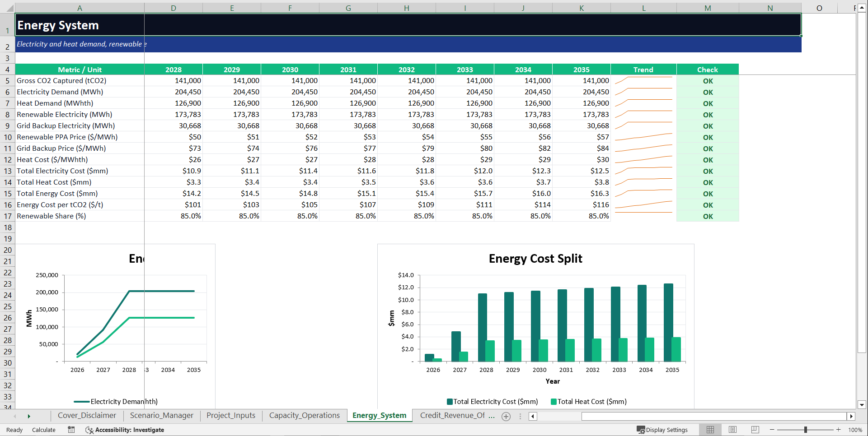Open the Project_Inputs sheet tab
This screenshot has width=868, height=436.
(231, 415)
